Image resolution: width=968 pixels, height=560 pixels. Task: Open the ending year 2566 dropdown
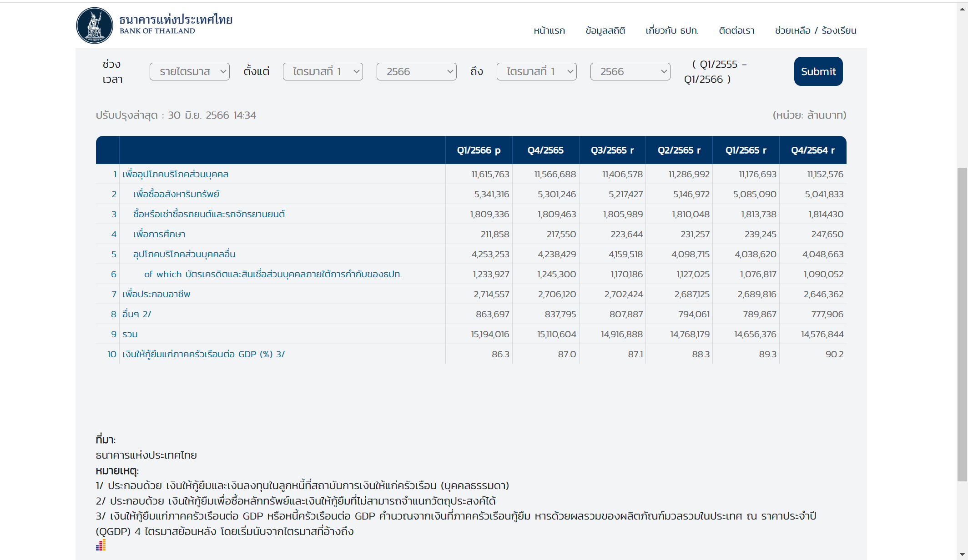(x=630, y=71)
